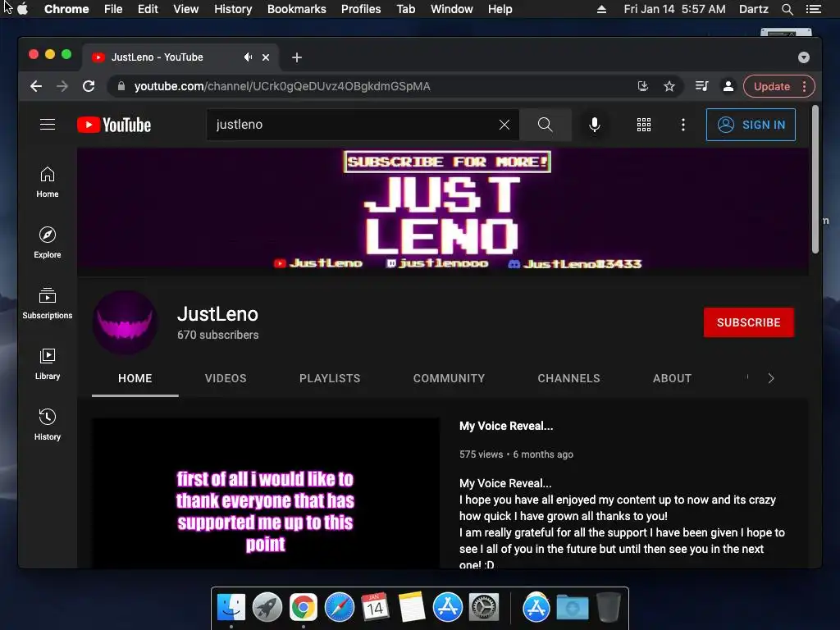840x630 pixels.
Task: Open Finder from the dock
Action: (x=231, y=607)
